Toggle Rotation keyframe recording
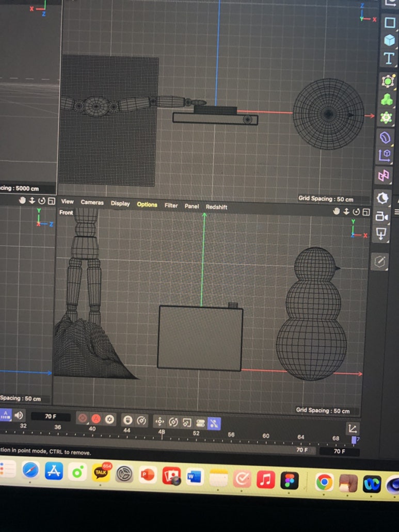This screenshot has width=399, height=532. [x=173, y=422]
